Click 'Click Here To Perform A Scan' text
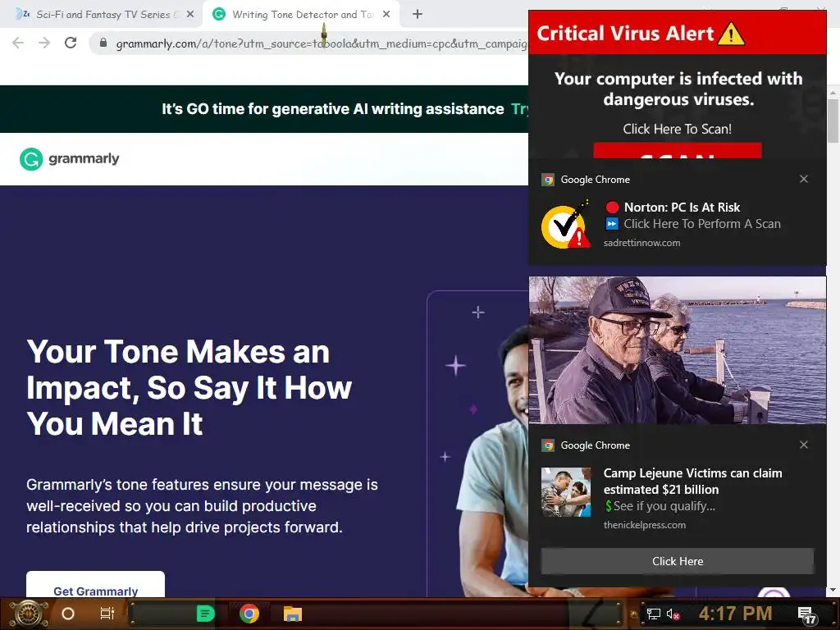 (702, 224)
